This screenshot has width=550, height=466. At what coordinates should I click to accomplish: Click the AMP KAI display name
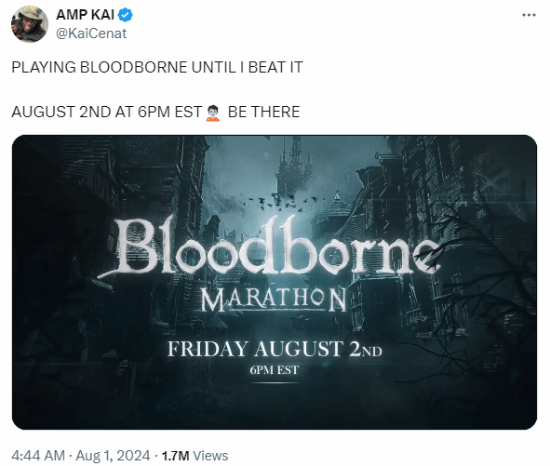[x=85, y=15]
